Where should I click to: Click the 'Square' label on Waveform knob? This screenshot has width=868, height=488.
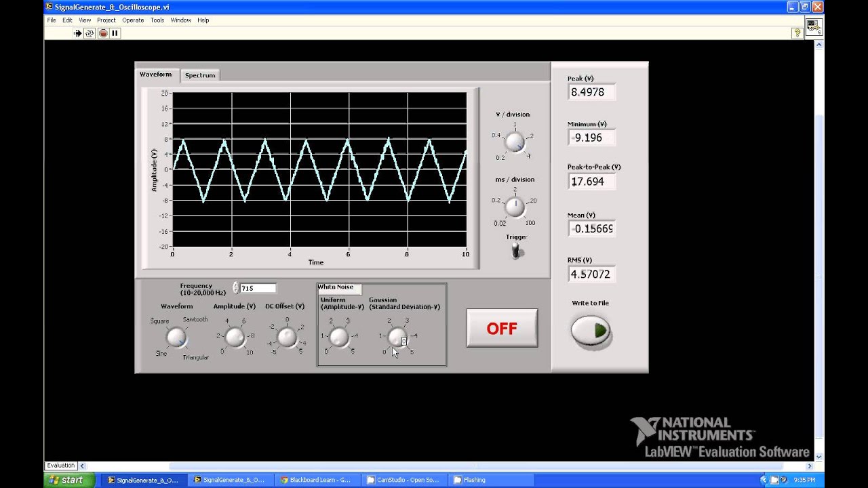[159, 321]
